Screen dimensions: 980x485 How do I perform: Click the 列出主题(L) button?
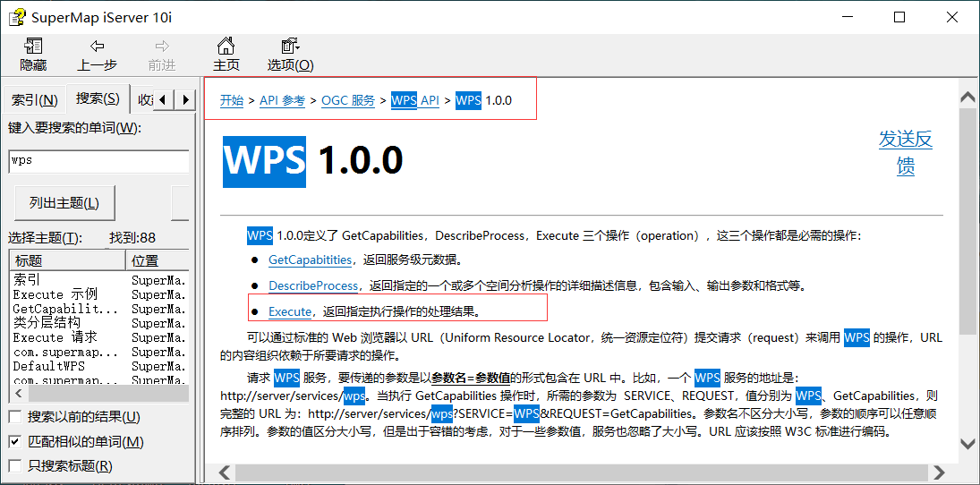coord(64,203)
